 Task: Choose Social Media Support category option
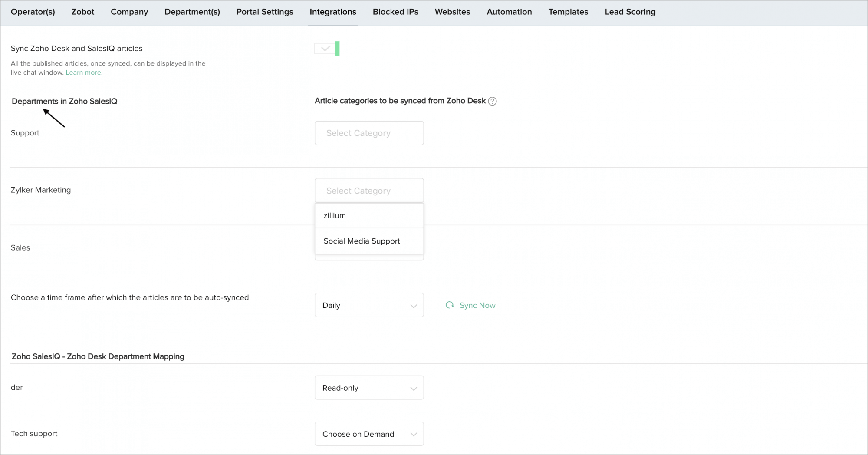369,241
